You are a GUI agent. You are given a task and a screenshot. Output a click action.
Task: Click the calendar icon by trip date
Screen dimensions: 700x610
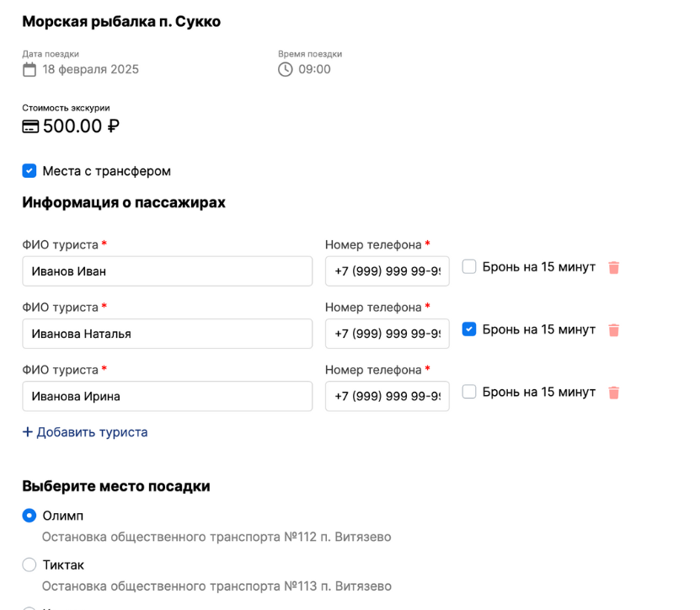coord(29,70)
